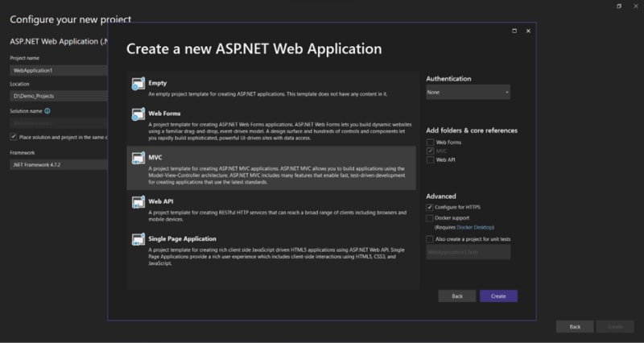Click the Location input field
This screenshot has width=644, height=343.
(58, 96)
